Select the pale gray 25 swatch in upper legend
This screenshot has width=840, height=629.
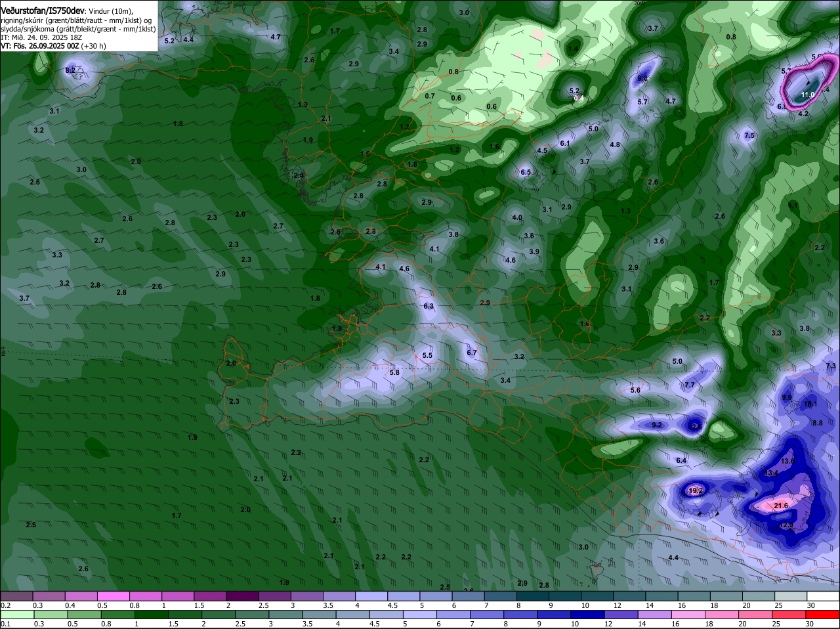pos(791,596)
